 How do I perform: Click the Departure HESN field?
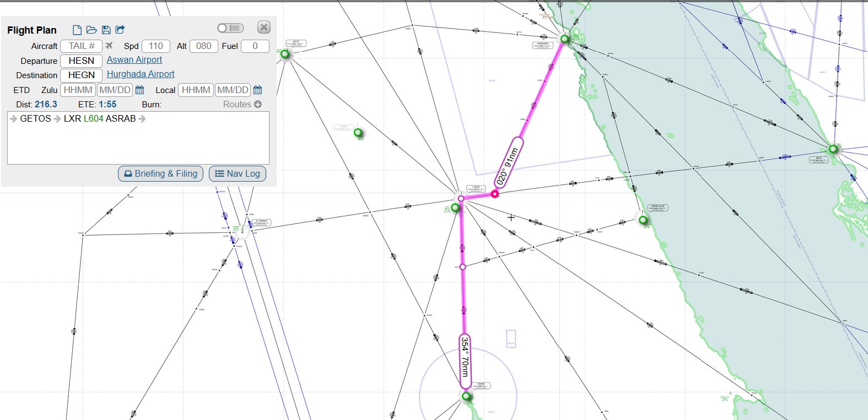tap(81, 61)
